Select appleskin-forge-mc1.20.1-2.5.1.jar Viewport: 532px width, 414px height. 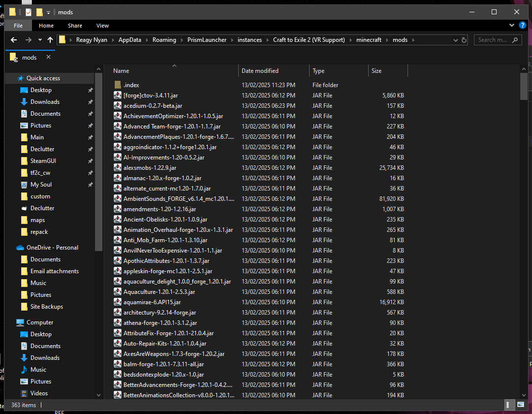pyautogui.click(x=168, y=271)
